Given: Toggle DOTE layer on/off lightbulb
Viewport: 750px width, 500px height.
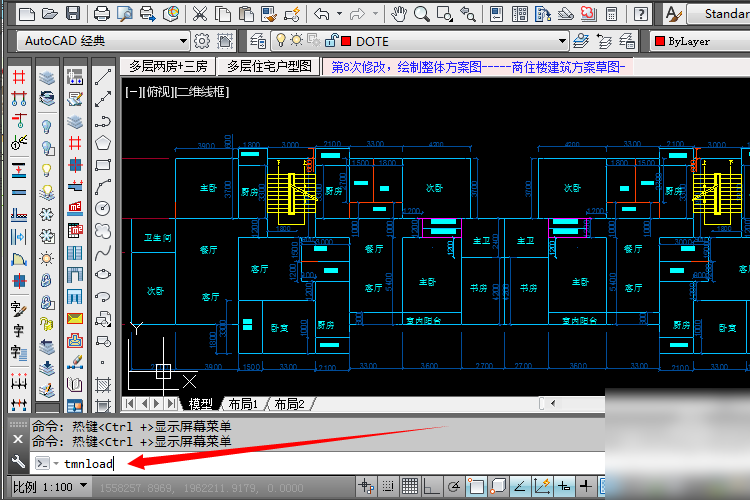Looking at the screenshot, I should click(x=281, y=41).
